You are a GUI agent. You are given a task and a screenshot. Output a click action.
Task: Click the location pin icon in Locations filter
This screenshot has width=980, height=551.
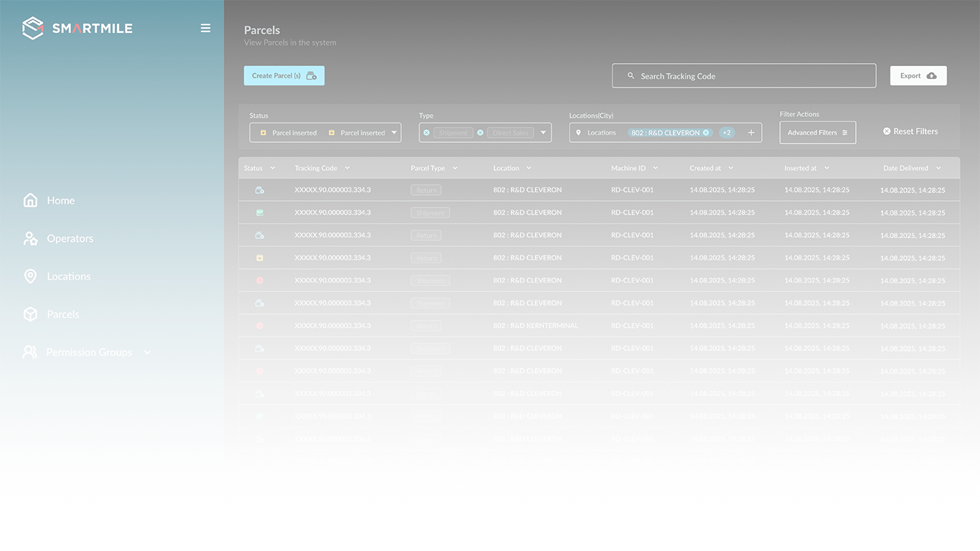(578, 133)
